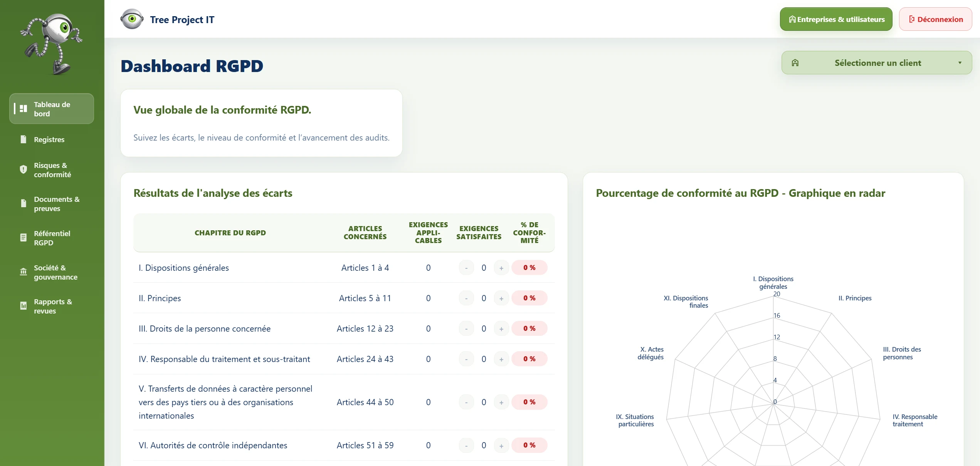Image resolution: width=980 pixels, height=466 pixels.
Task: Increase satisfied count for II. Principes
Action: [501, 298]
